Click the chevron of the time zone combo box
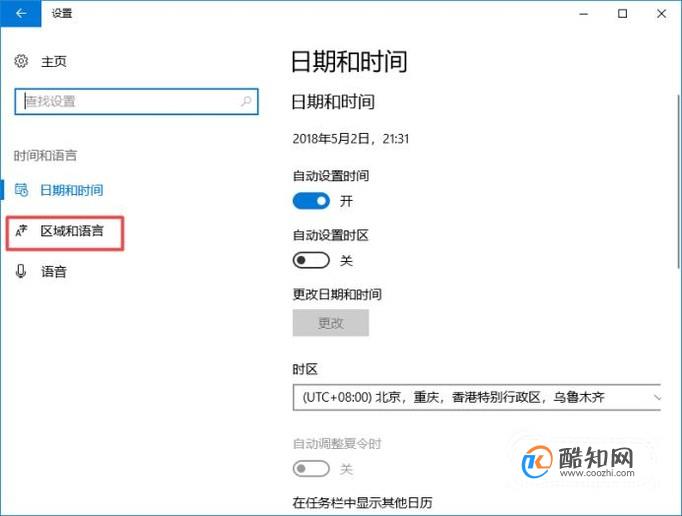 coord(657,397)
